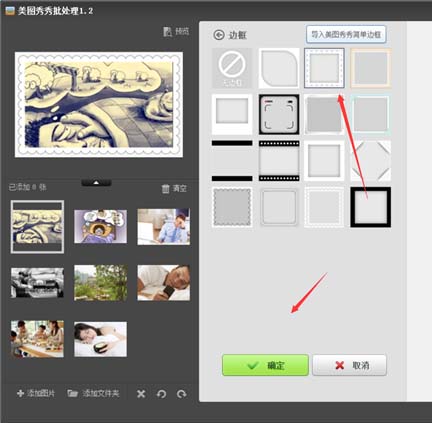Viewport: 432px width, 423px height.
Task: Select the stamp dashed blue border
Action: [x=324, y=68]
